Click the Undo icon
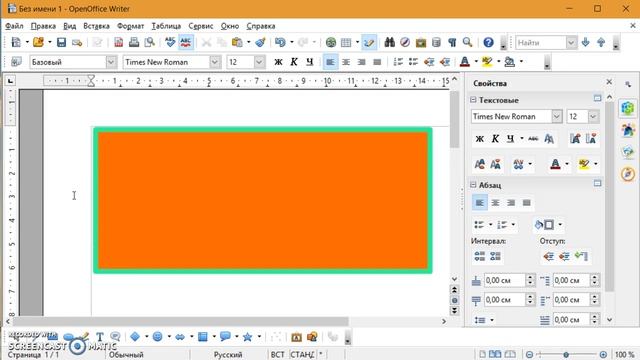Image resolution: width=640 pixels, height=360 pixels. click(x=280, y=42)
